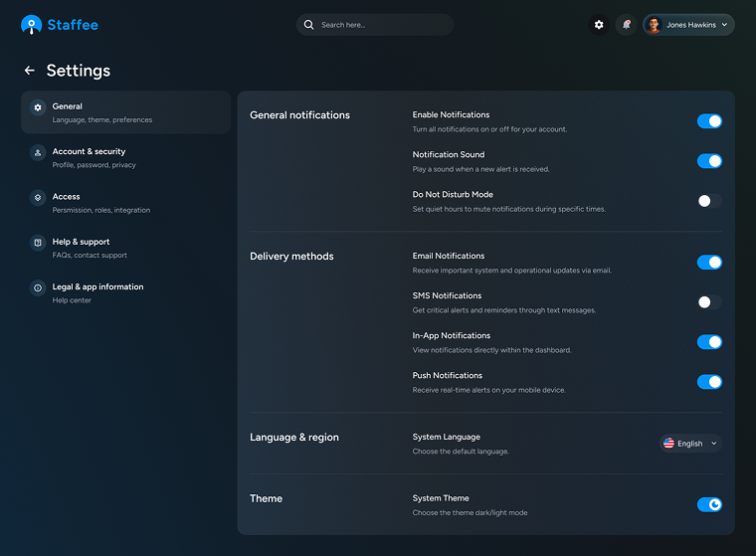
Task: Click 'Set quiet hours to mute notifications' description
Action: pyautogui.click(x=509, y=209)
